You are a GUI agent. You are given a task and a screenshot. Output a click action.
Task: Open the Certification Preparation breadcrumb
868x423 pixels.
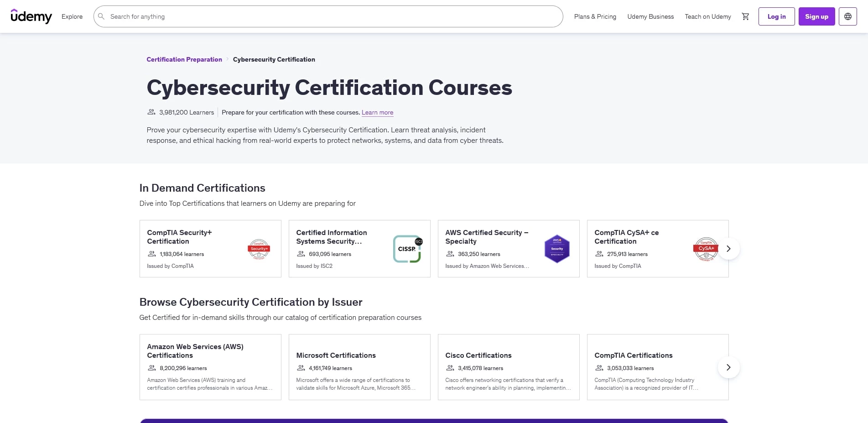[x=184, y=59]
